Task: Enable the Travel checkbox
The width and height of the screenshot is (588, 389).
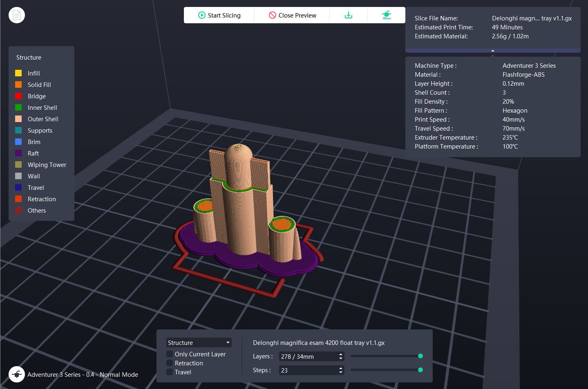Action: click(x=170, y=372)
